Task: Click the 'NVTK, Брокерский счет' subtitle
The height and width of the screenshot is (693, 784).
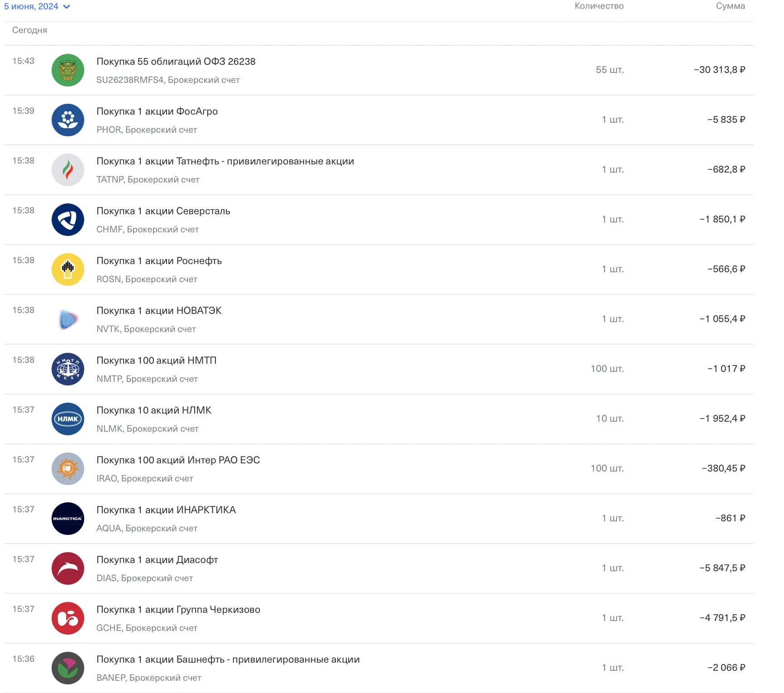Action: tap(146, 329)
